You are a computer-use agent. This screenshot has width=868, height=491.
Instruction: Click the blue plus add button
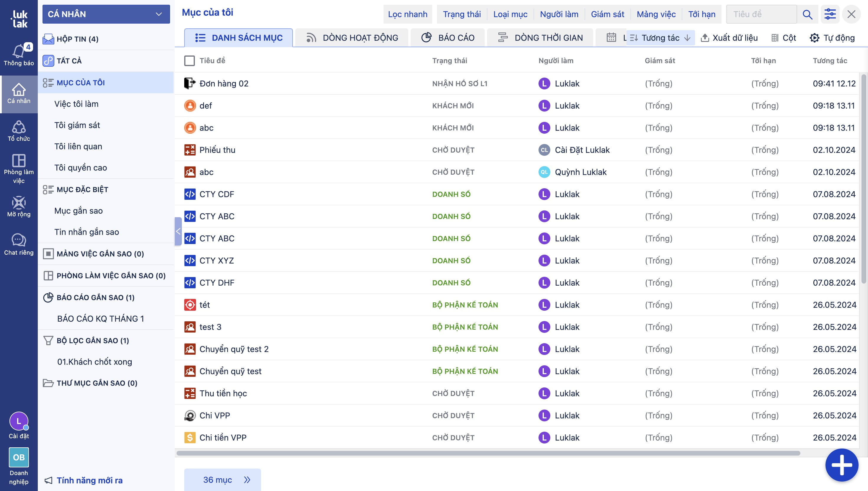pos(841,465)
